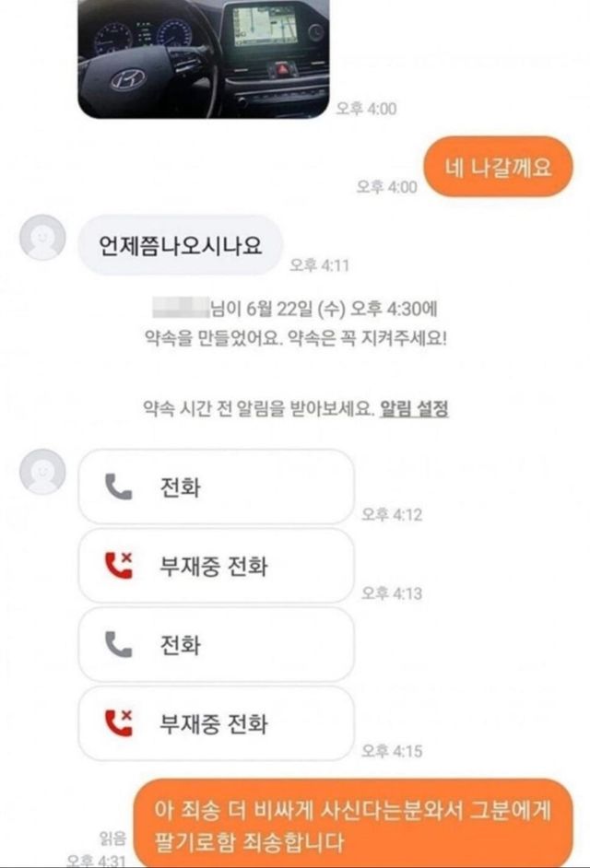This screenshot has height=868, width=590.
Task: Tap the phone icon in third call card
Action: pos(119,644)
